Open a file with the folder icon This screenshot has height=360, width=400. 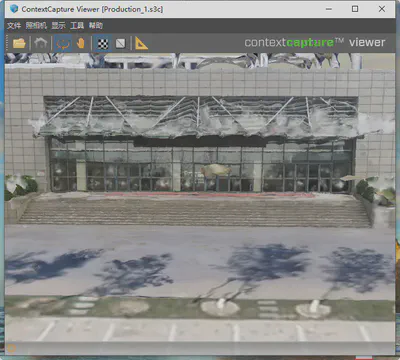pyautogui.click(x=19, y=43)
